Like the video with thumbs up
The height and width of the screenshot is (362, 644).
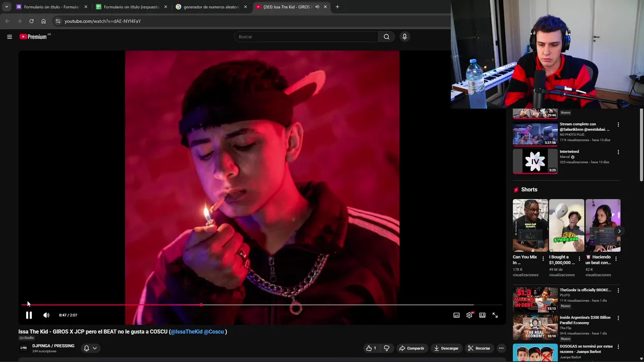371,348
